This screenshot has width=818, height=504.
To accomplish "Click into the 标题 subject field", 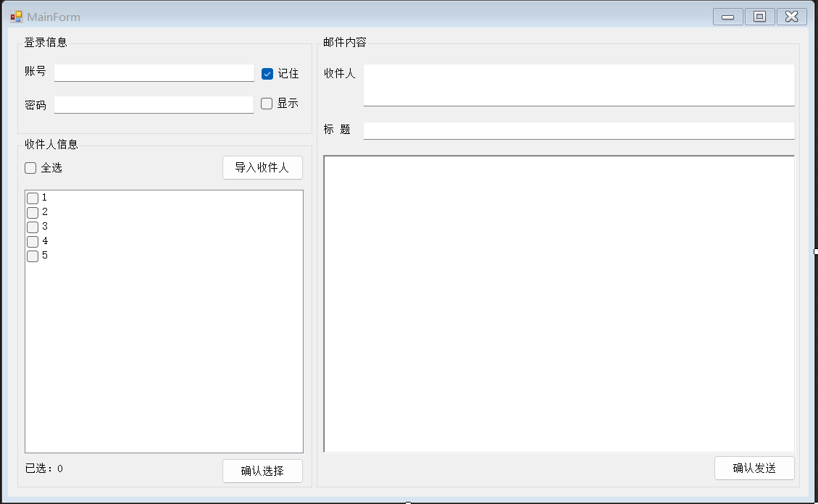I will pyautogui.click(x=579, y=131).
